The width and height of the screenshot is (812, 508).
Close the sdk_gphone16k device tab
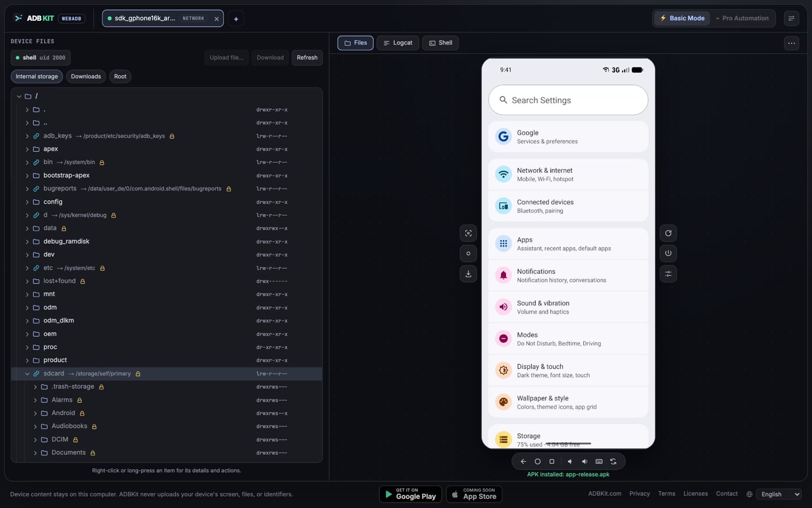click(x=217, y=19)
